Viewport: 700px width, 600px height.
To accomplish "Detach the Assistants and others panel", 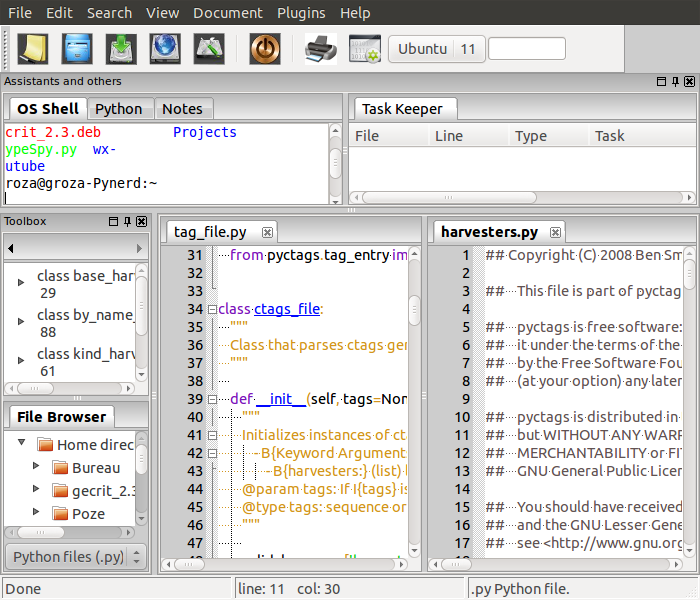I will [661, 81].
